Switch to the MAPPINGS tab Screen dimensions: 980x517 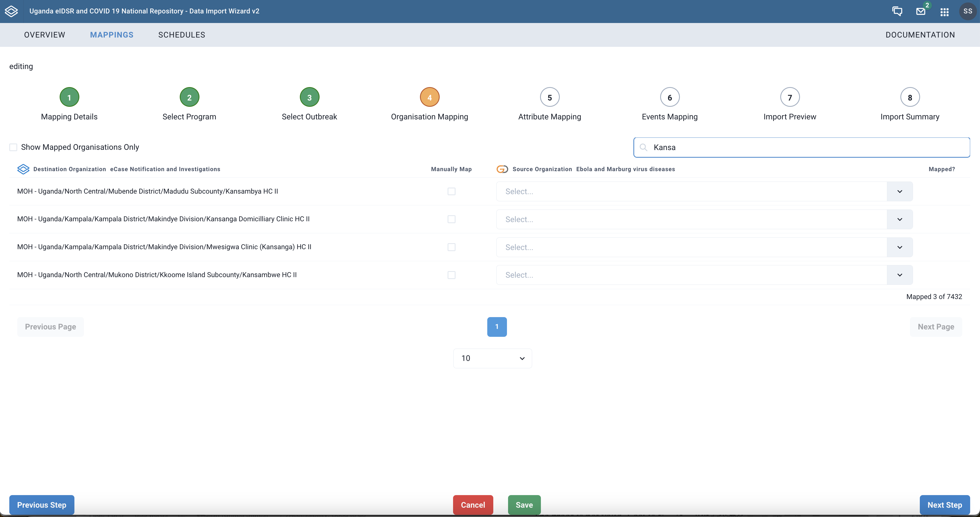112,35
